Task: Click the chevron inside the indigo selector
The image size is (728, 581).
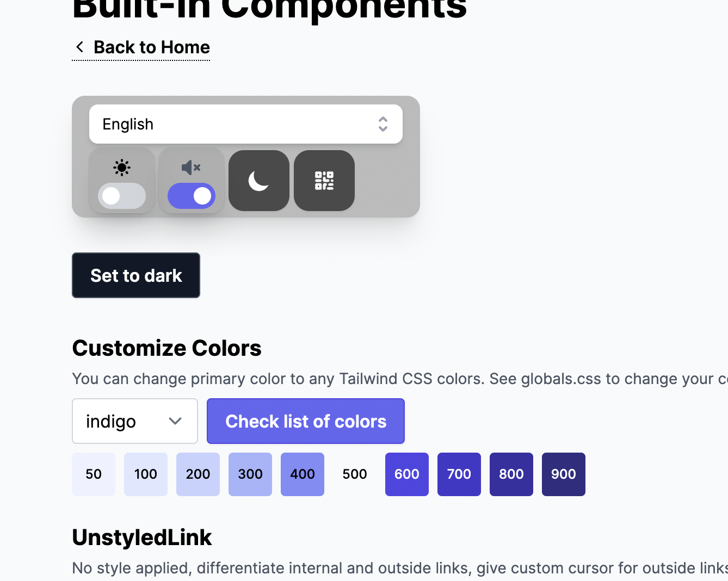Action: tap(175, 421)
